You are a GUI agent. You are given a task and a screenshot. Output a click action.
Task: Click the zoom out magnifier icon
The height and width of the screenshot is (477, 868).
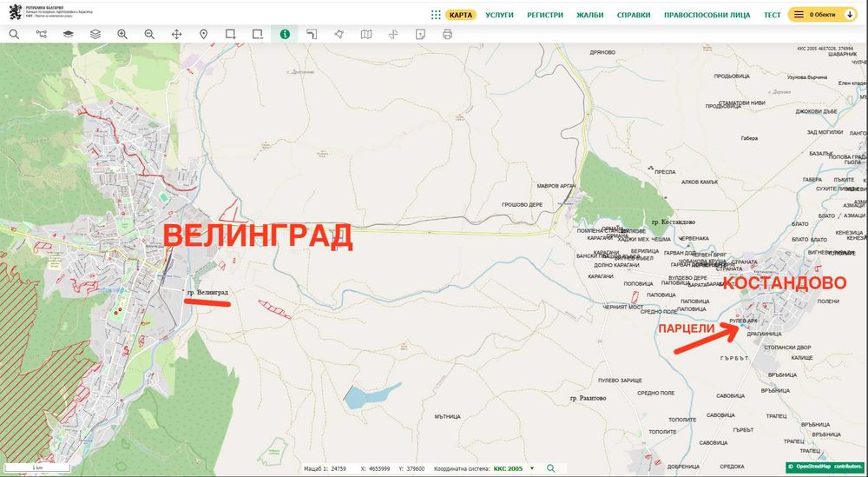coord(149,35)
